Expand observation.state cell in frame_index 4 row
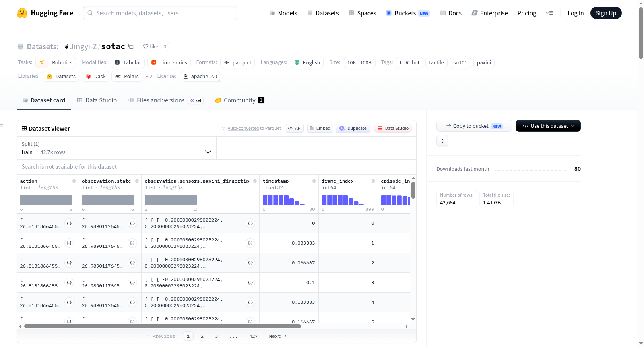 (x=132, y=302)
